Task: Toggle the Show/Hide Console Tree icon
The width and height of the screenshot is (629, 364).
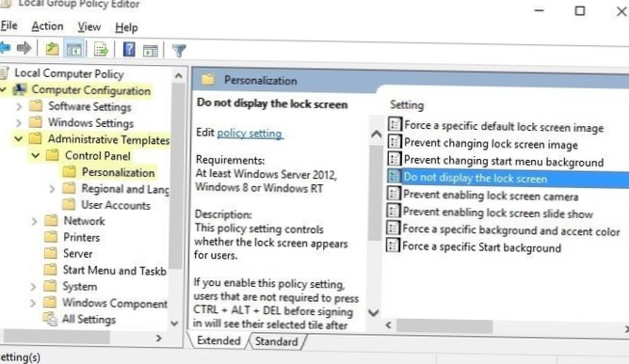Action: point(74,50)
